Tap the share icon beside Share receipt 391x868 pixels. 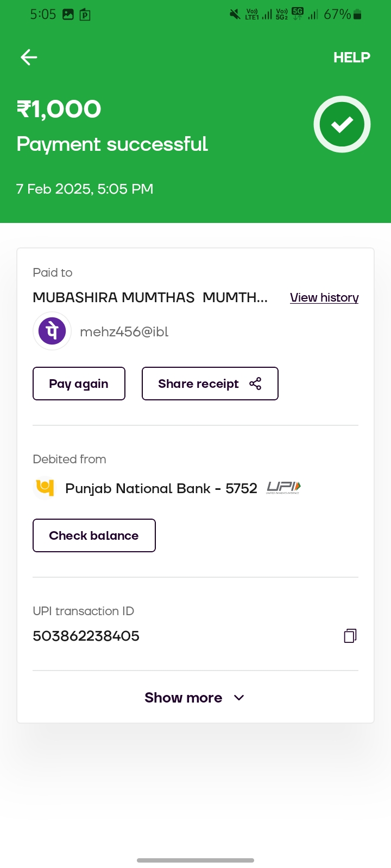pos(255,384)
